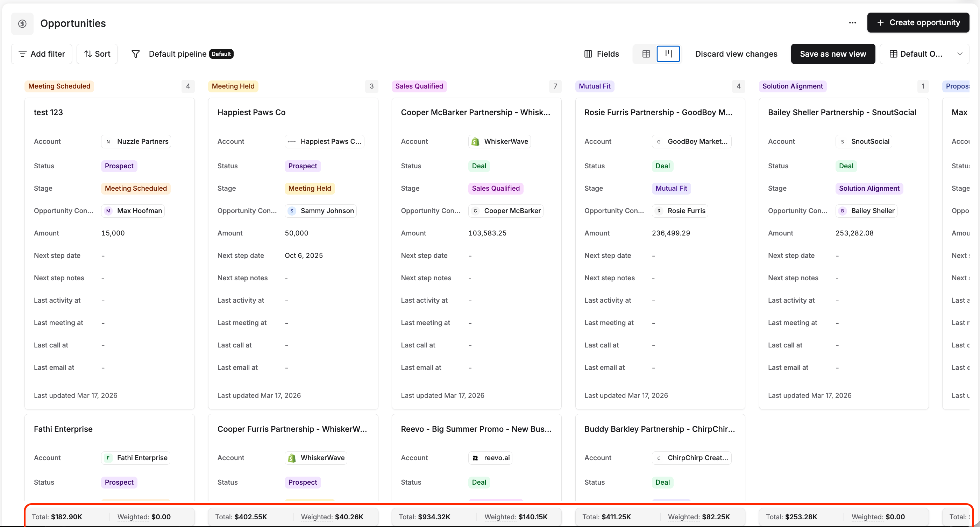Open the Fields column selector
The width and height of the screenshot is (980, 527).
click(602, 54)
